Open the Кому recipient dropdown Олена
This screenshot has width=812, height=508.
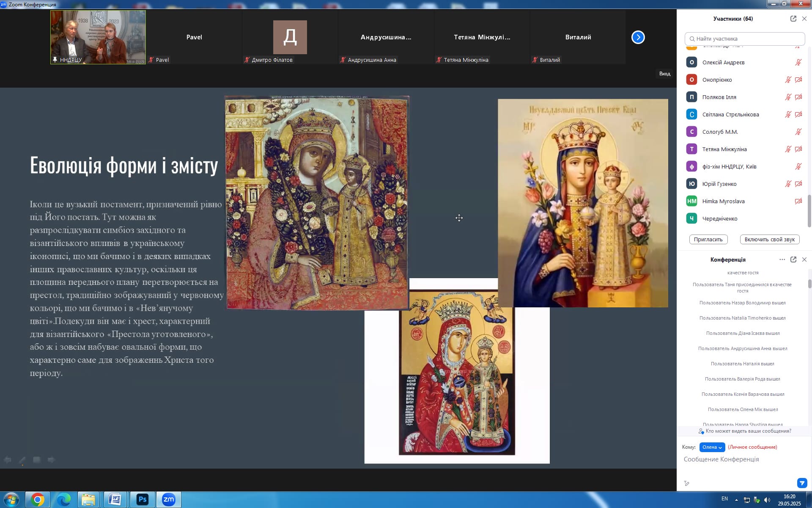coord(712,447)
